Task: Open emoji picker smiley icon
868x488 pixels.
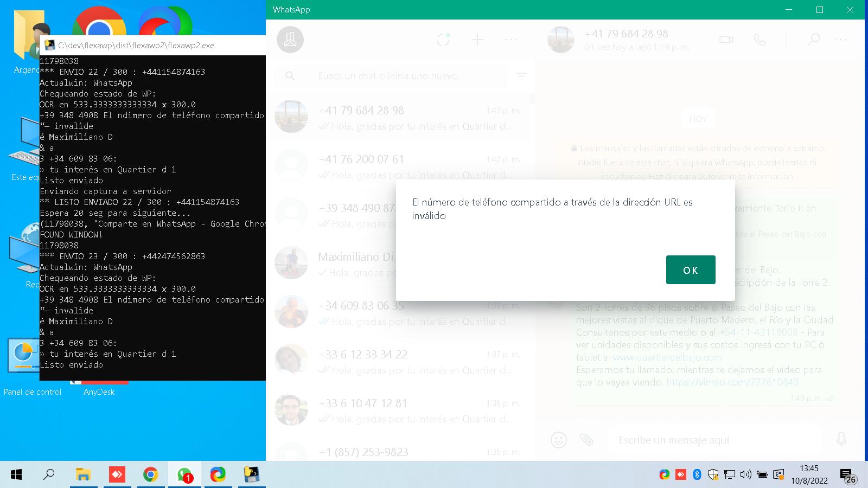Action: pyautogui.click(x=559, y=440)
